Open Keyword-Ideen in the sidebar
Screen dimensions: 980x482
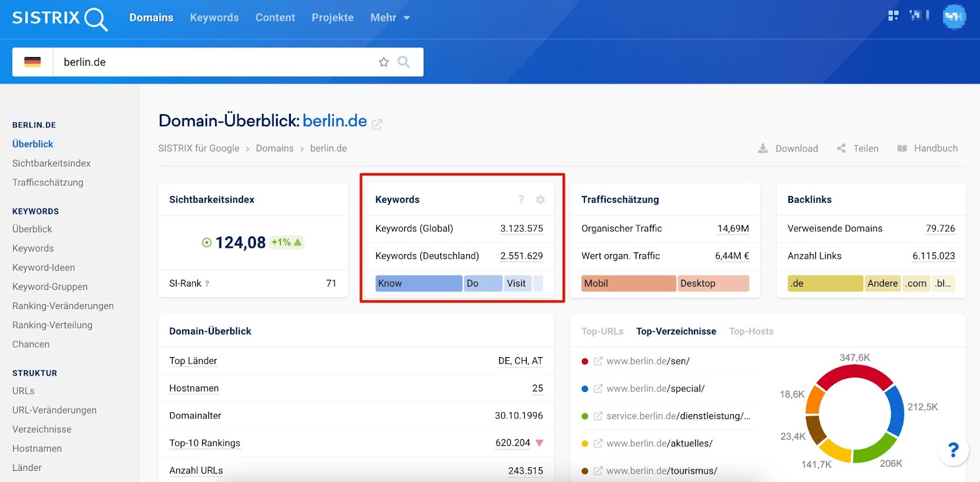(43, 268)
